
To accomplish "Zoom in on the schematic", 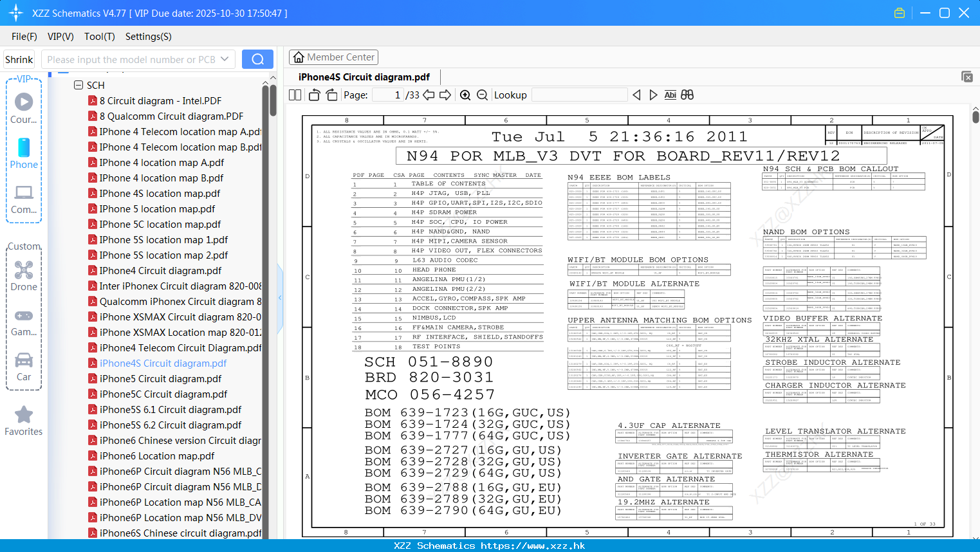I will (x=465, y=95).
